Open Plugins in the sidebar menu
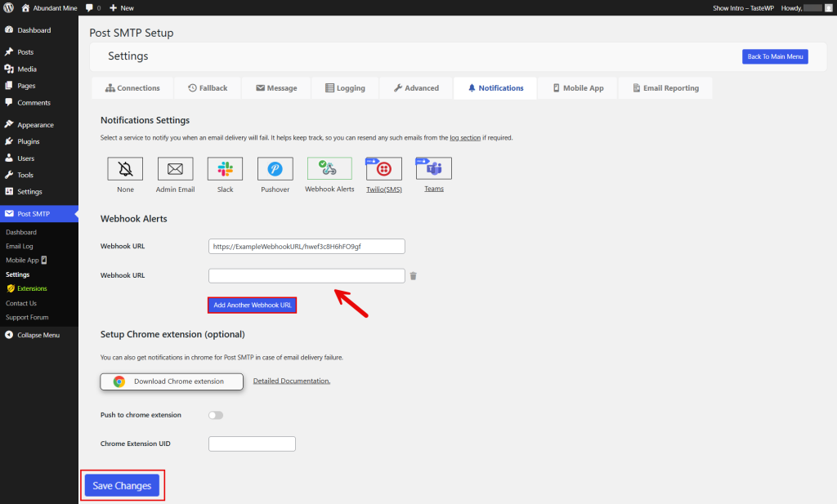 29,141
